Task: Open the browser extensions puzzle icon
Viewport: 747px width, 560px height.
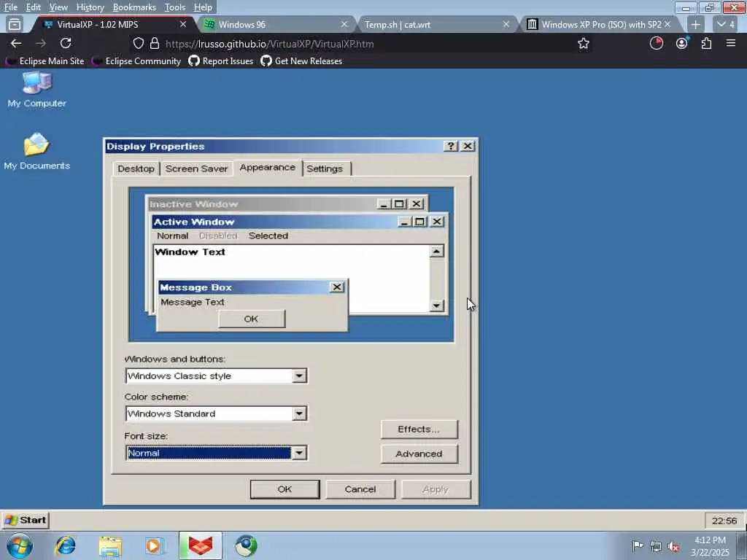Action: pos(706,43)
